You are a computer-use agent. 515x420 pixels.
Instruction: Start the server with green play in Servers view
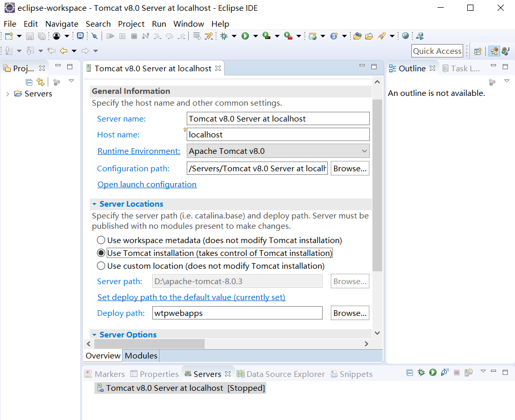pos(433,372)
